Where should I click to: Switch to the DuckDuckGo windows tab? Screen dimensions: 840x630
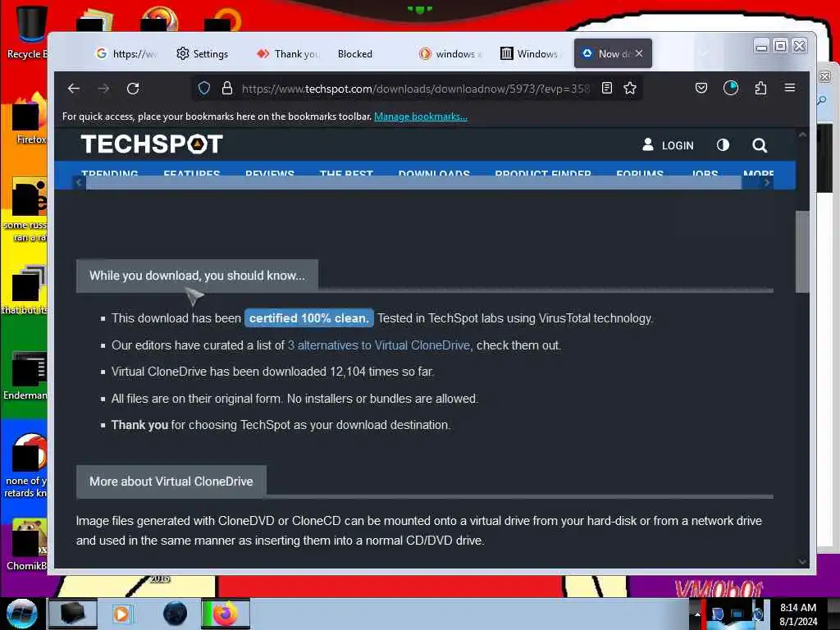[450, 53]
